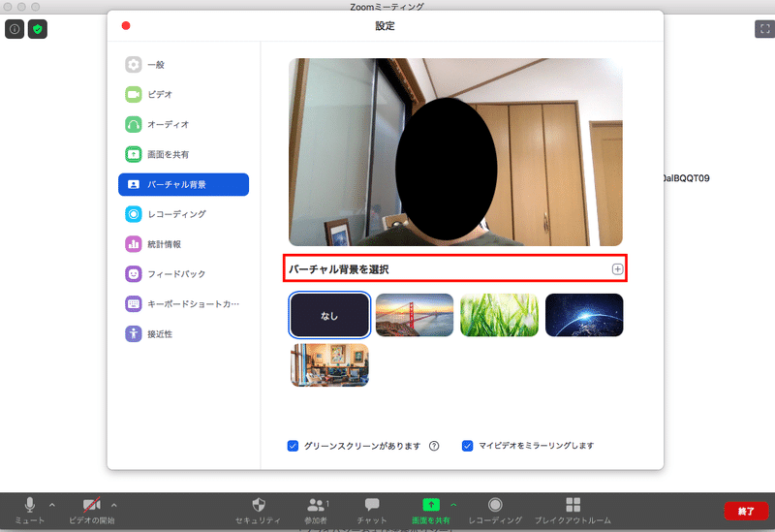Expand video options arrow beside ビデオの開始
Image resolution: width=775 pixels, height=532 pixels.
tap(114, 505)
